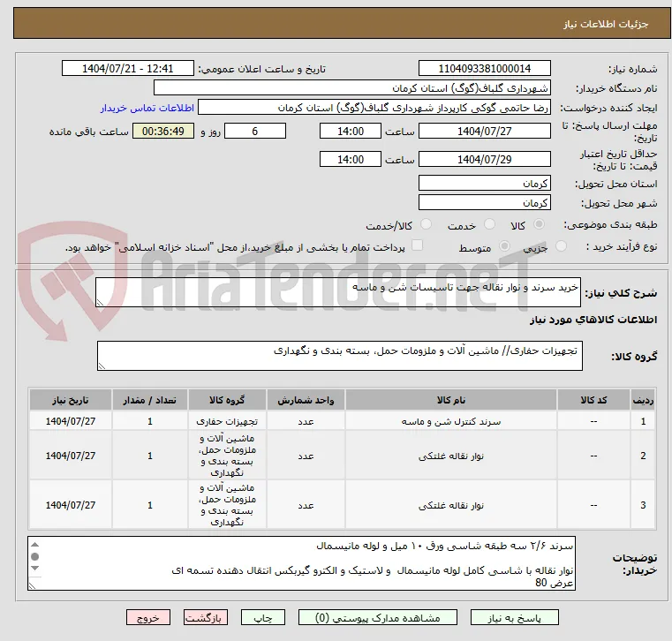
Task: Click the واحد شمارش column header
Action: point(306,400)
